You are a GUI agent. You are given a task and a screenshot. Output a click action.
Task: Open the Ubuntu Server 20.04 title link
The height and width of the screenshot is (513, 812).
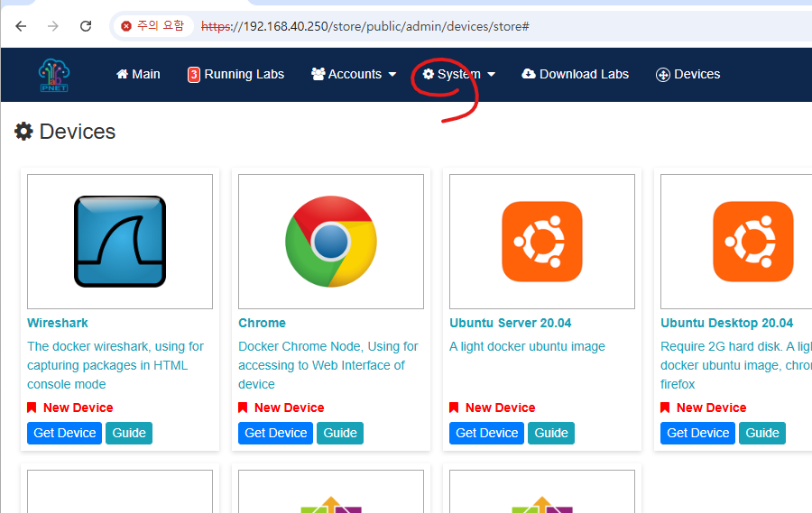pyautogui.click(x=510, y=323)
